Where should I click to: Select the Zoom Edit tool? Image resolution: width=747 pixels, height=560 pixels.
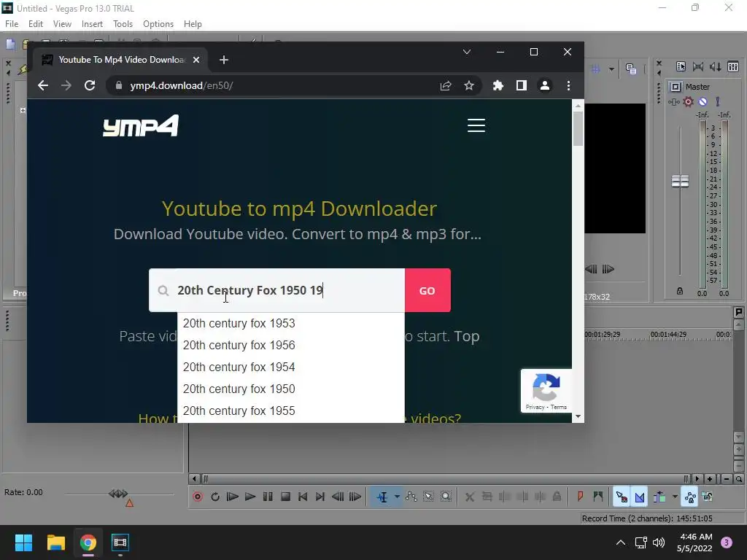tap(446, 497)
